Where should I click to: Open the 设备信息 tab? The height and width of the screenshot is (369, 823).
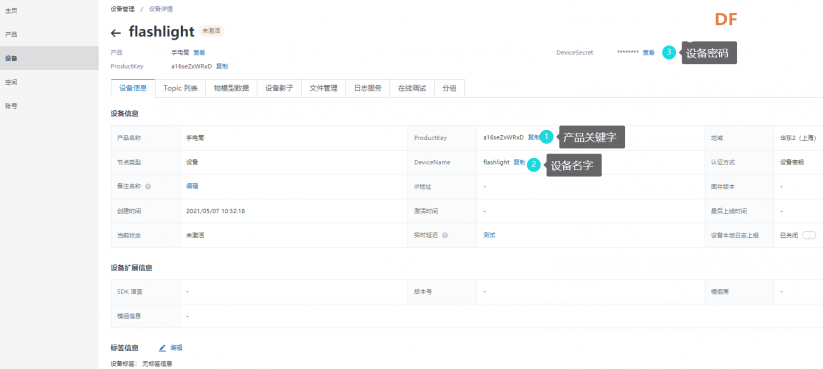point(133,88)
